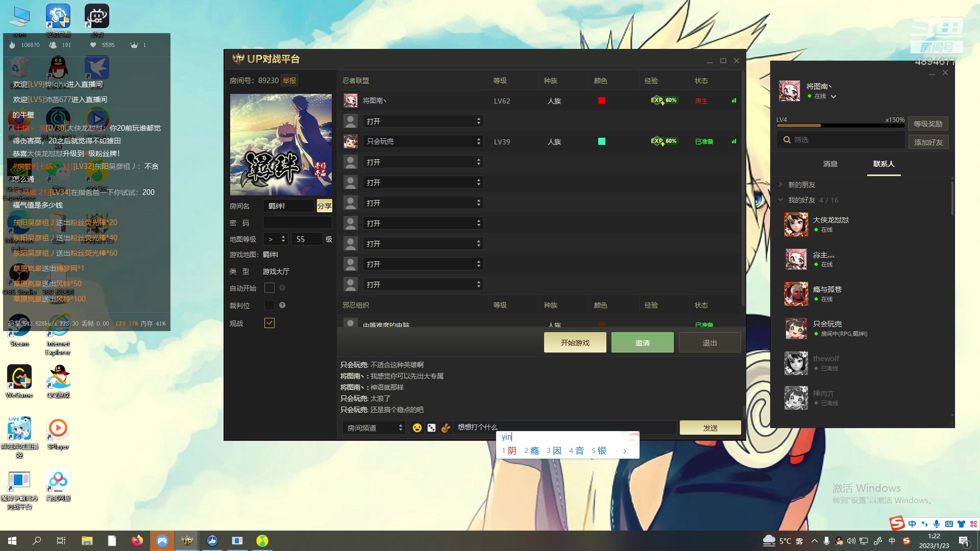Screen dimensions: 980x551
Task: Click the 筛选 friend search field
Action: pyautogui.click(x=841, y=140)
